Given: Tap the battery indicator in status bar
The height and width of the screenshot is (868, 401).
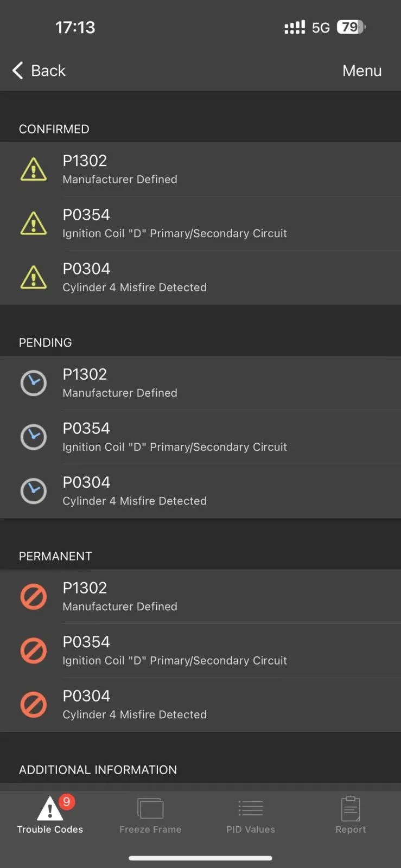Looking at the screenshot, I should click(351, 27).
